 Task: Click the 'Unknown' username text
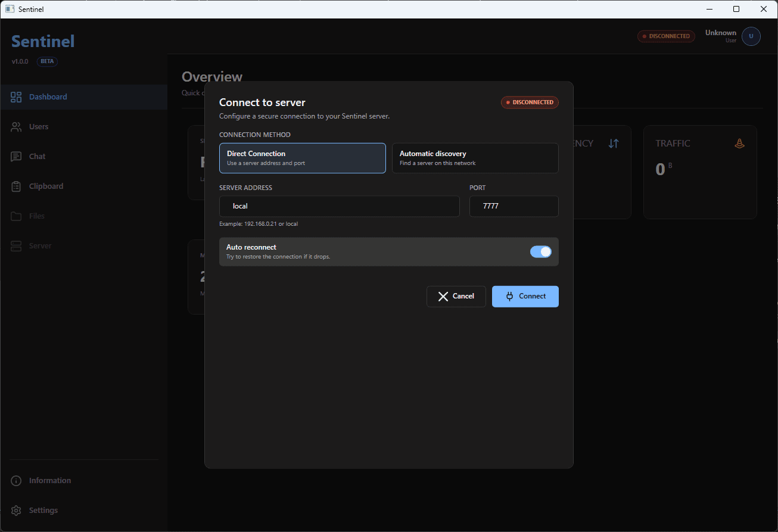[721, 33]
